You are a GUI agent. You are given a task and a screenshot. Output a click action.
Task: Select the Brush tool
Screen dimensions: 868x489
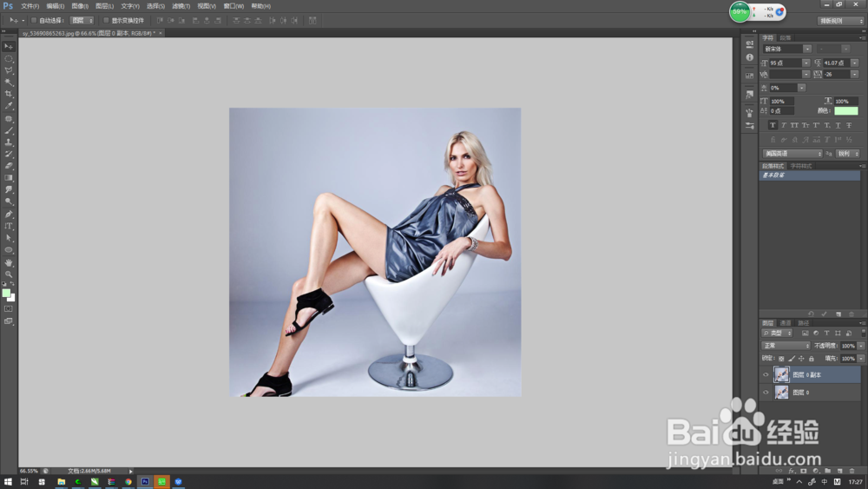click(9, 130)
